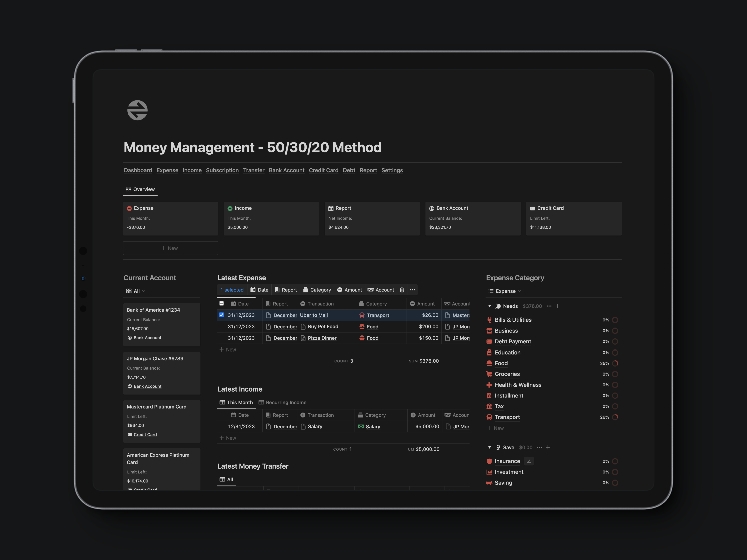
Task: Open the Bank of America #1234 account card
Action: point(162,324)
